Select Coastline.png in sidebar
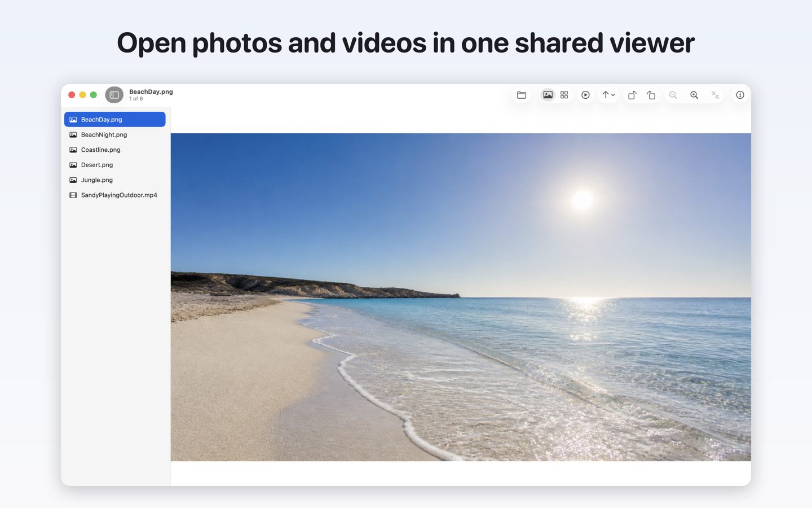Screen dimensions: 812x508 pos(115,150)
